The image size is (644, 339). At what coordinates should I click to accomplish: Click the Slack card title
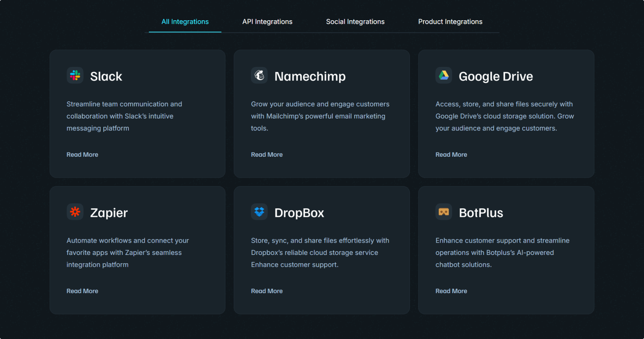pyautogui.click(x=106, y=76)
